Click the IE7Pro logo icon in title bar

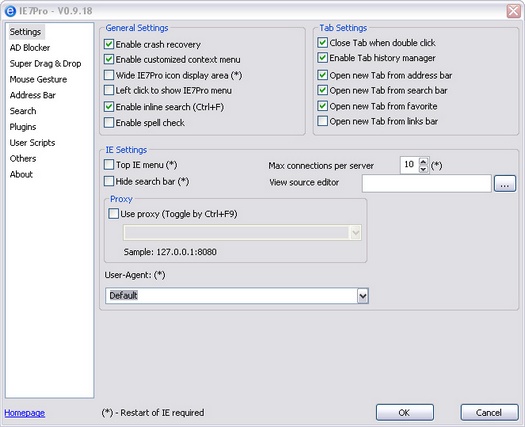[10, 11]
